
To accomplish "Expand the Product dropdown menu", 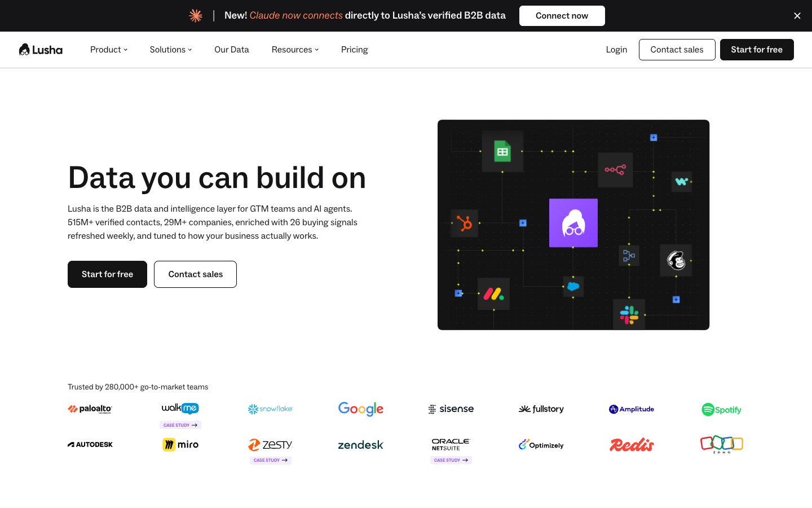I will pos(109,50).
